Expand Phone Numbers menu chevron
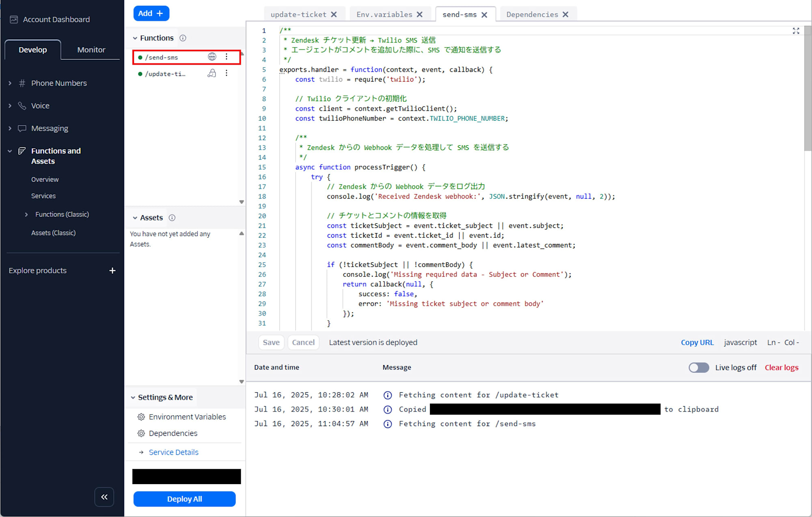Viewport: 812px width, 517px height. pos(10,83)
